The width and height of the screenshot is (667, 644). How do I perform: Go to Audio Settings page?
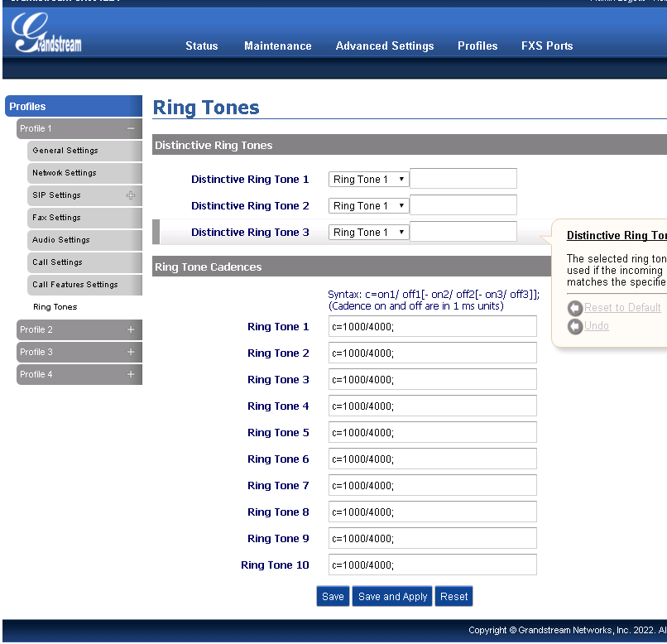(x=84, y=240)
